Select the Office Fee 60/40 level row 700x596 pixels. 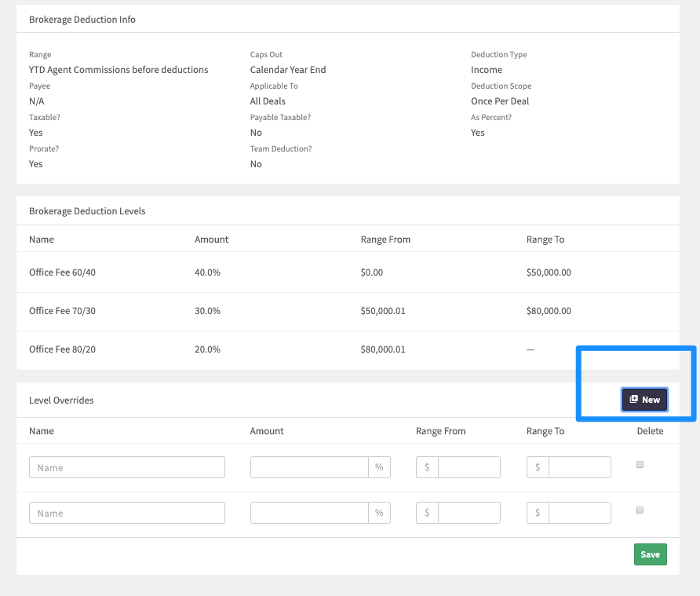pos(63,272)
